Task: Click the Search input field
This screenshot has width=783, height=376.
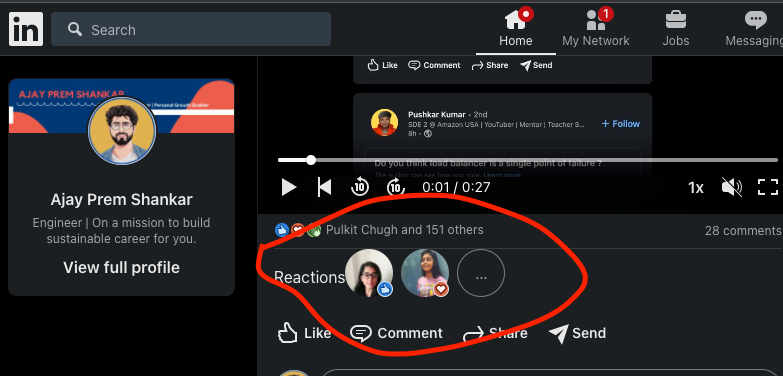Action: [191, 29]
